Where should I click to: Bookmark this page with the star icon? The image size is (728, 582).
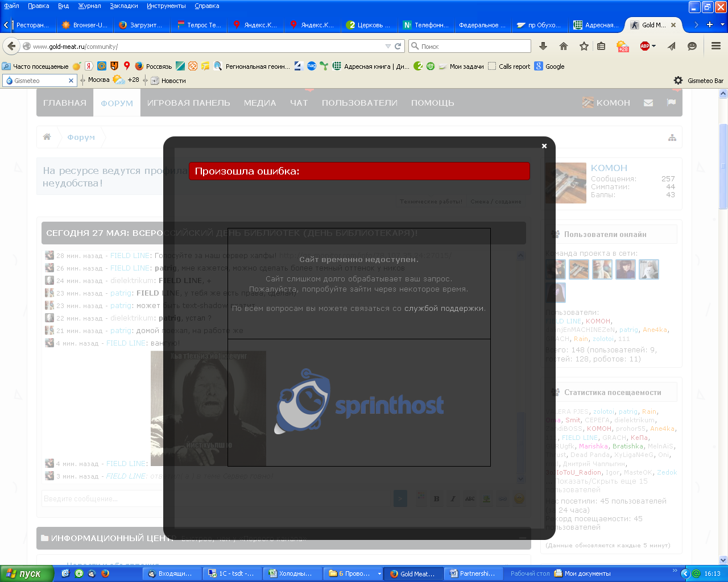point(584,47)
